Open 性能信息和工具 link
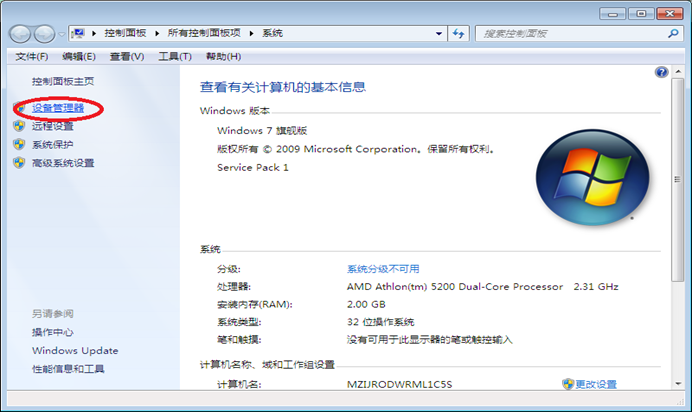The width and height of the screenshot is (692, 412). [x=68, y=369]
